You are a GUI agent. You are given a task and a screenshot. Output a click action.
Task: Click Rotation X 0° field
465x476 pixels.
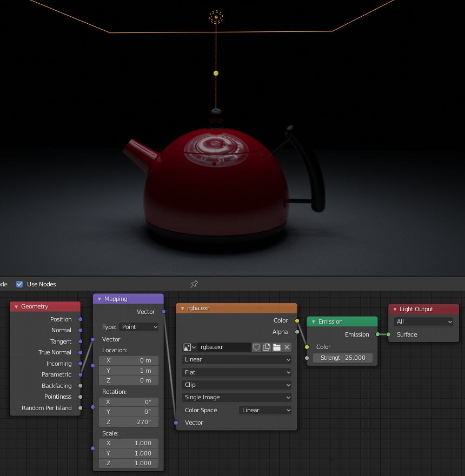(129, 402)
